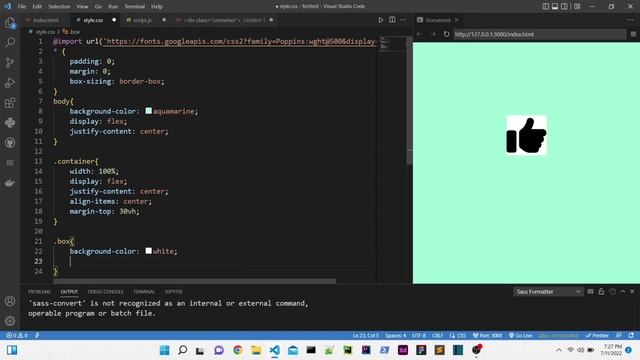Close the bottom panel

[632, 291]
